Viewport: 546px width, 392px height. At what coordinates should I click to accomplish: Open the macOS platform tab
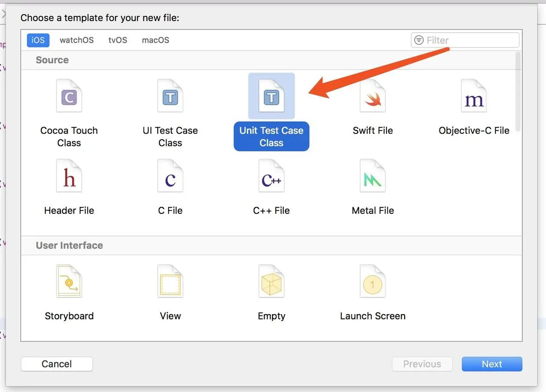click(155, 40)
